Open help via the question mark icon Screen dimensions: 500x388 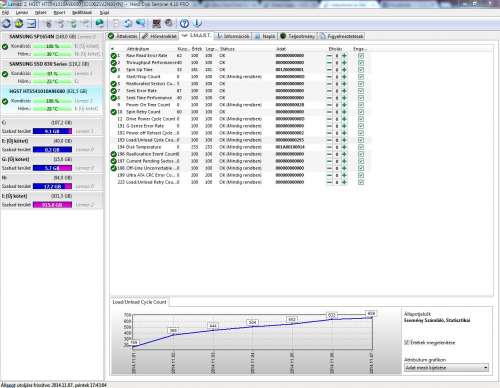tap(184, 23)
